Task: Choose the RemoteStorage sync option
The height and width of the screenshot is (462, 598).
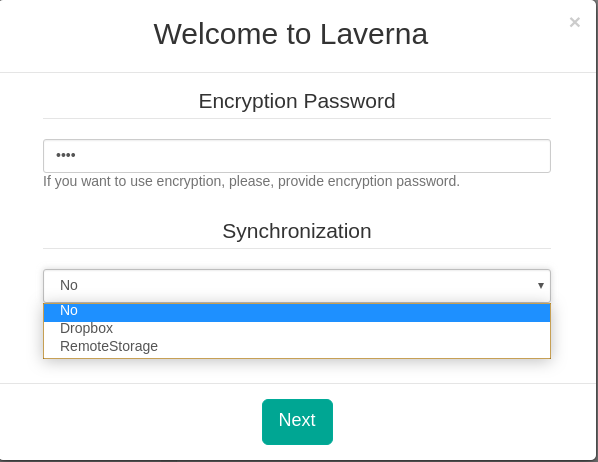Action: pyautogui.click(x=297, y=346)
